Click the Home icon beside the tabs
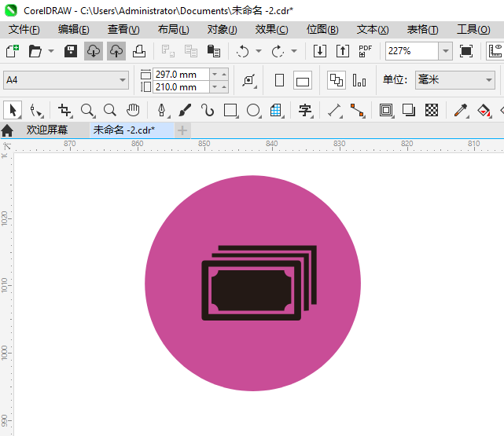 [7, 130]
